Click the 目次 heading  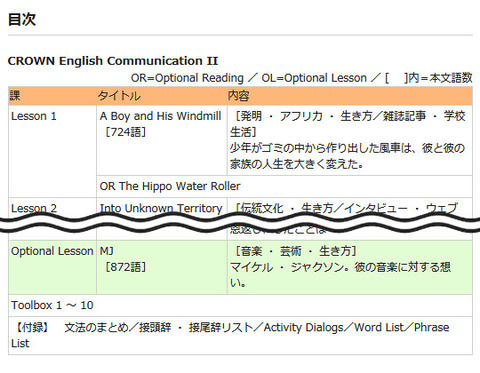(x=22, y=19)
